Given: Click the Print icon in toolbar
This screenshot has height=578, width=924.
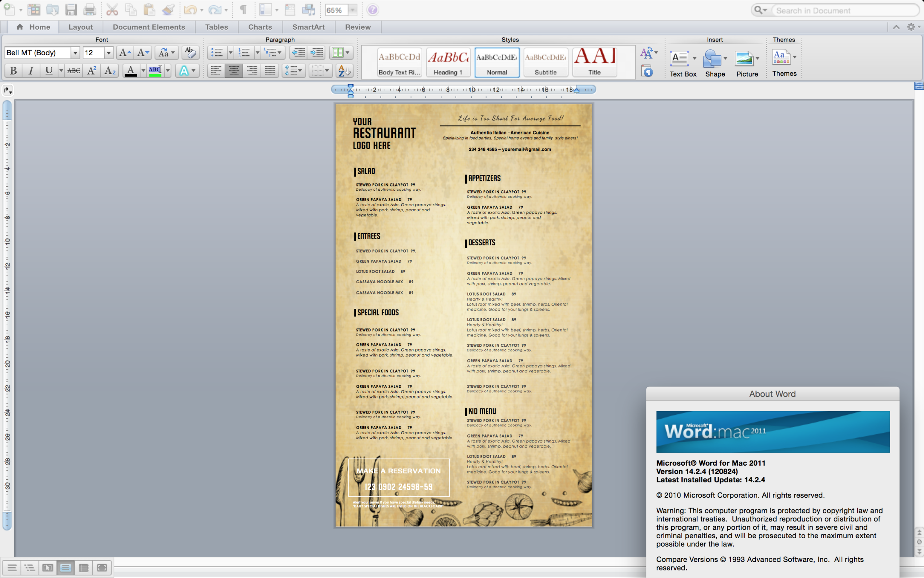Looking at the screenshot, I should 90,10.
